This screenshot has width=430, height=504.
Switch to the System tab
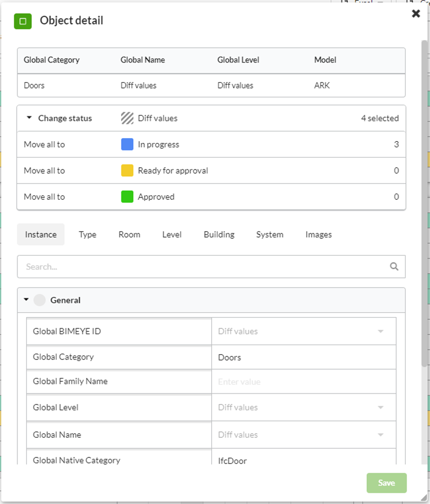[x=270, y=234]
